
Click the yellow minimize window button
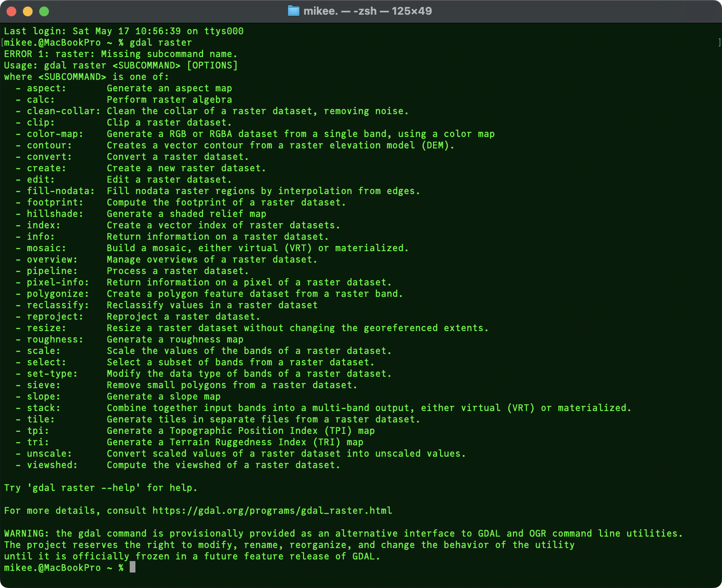[x=28, y=11]
